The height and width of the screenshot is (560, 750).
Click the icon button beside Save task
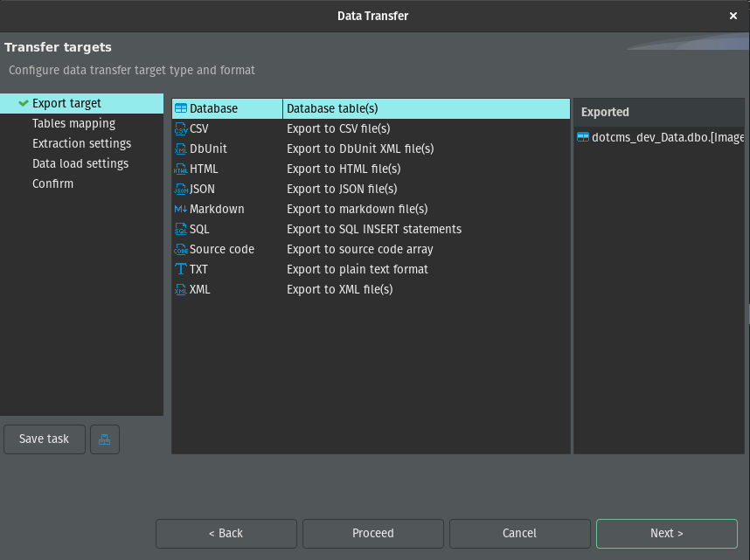pos(105,439)
